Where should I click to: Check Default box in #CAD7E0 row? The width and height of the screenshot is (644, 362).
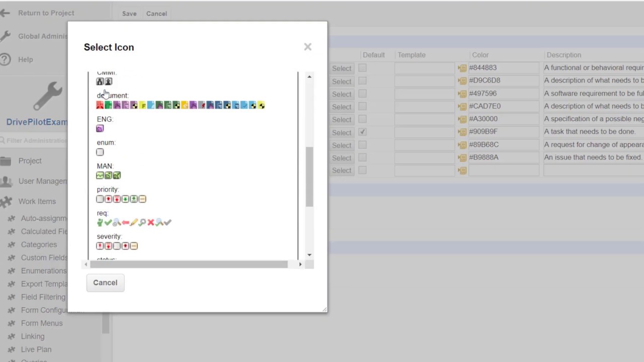(x=362, y=106)
